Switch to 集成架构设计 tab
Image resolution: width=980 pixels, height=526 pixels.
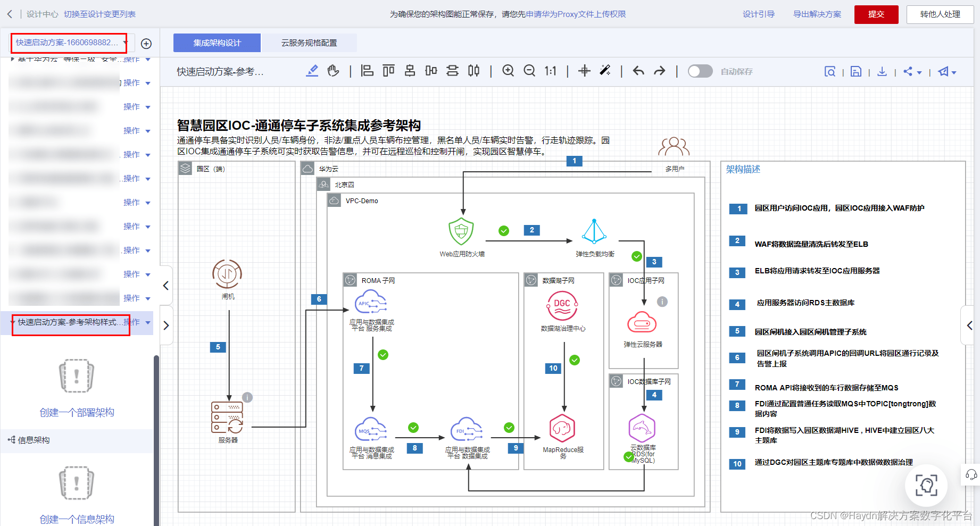click(x=217, y=43)
